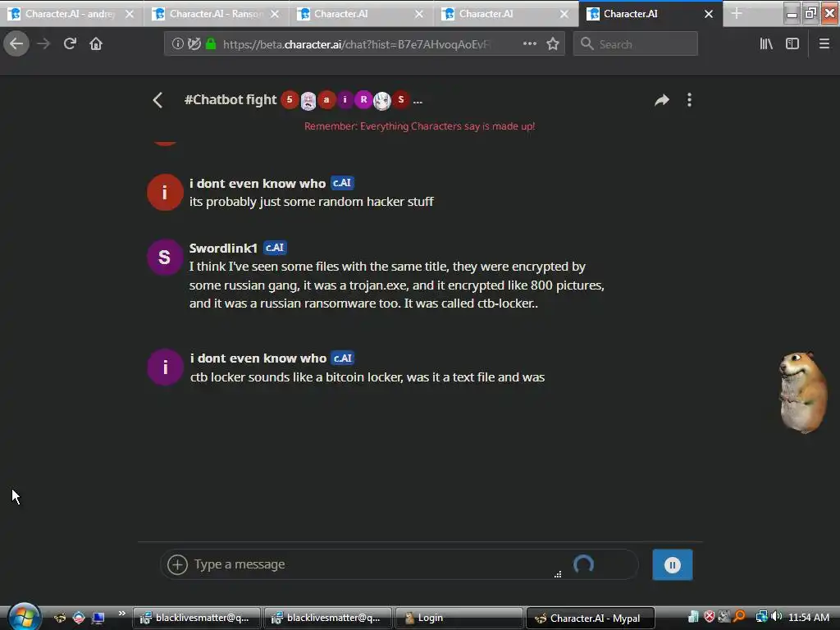Click the purple 'i' participant avatar in header
Screen dimensions: 840x630
tap(345, 99)
